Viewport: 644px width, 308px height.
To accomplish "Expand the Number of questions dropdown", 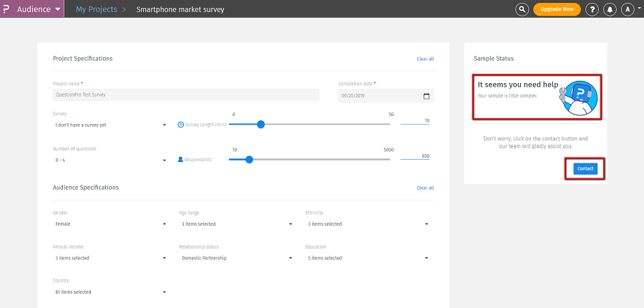I will tap(109, 160).
